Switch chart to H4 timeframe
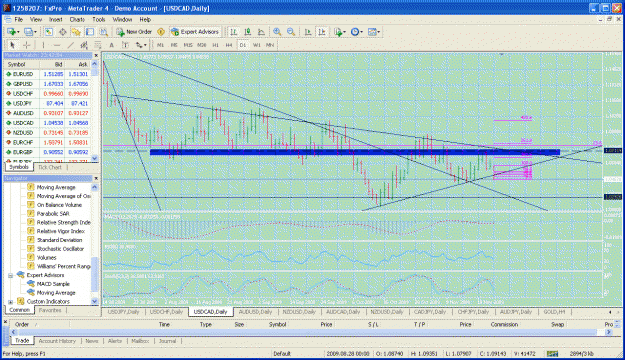This screenshot has width=625, height=360. pos(229,45)
